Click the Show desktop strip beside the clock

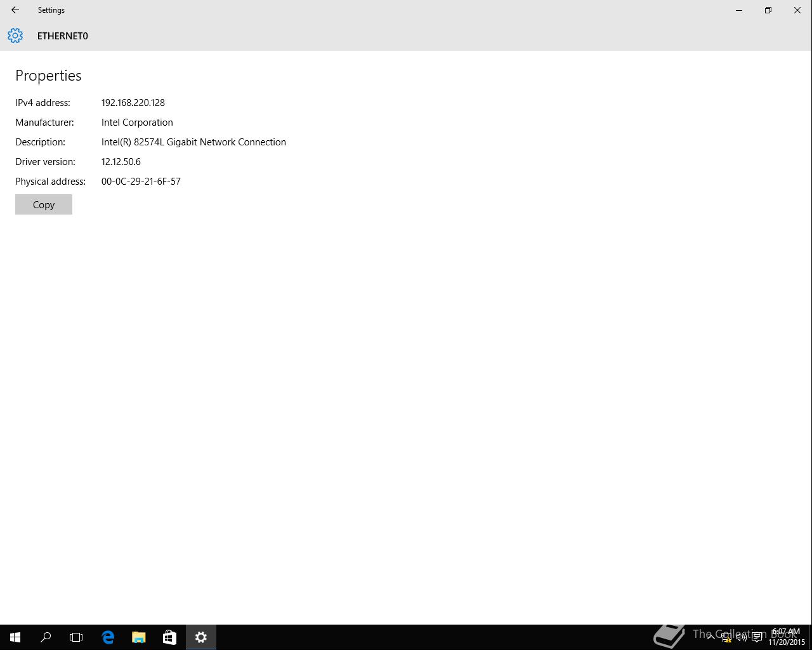(810, 637)
